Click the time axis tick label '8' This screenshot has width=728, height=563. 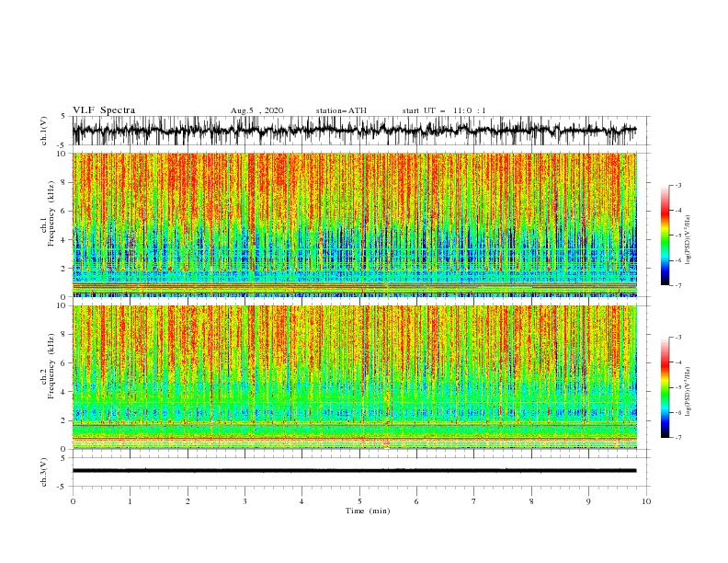click(531, 501)
